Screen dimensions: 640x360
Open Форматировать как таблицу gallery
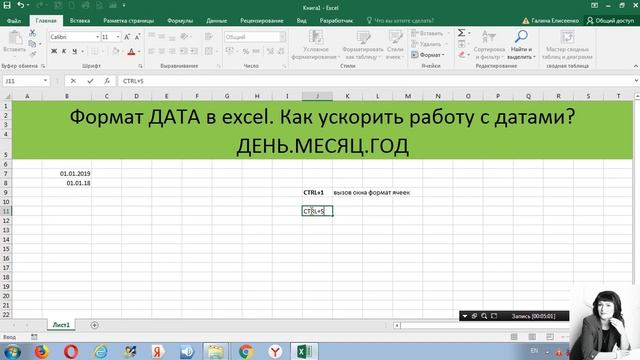363,45
